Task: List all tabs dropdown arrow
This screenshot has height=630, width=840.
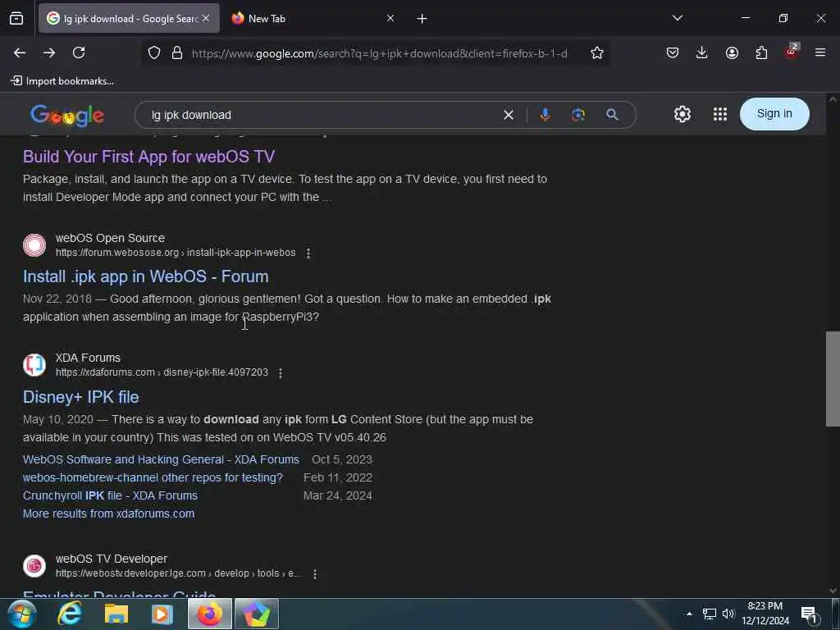Action: (677, 18)
